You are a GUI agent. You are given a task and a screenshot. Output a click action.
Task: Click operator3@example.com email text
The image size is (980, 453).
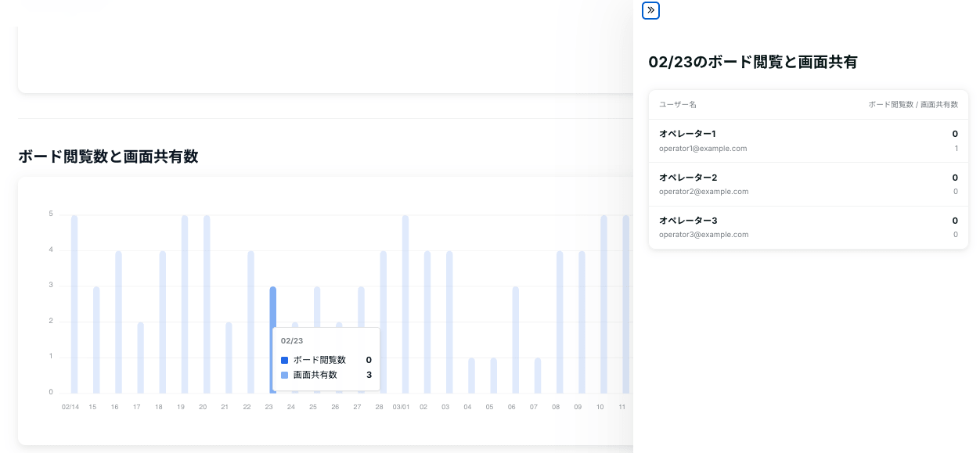coord(703,235)
